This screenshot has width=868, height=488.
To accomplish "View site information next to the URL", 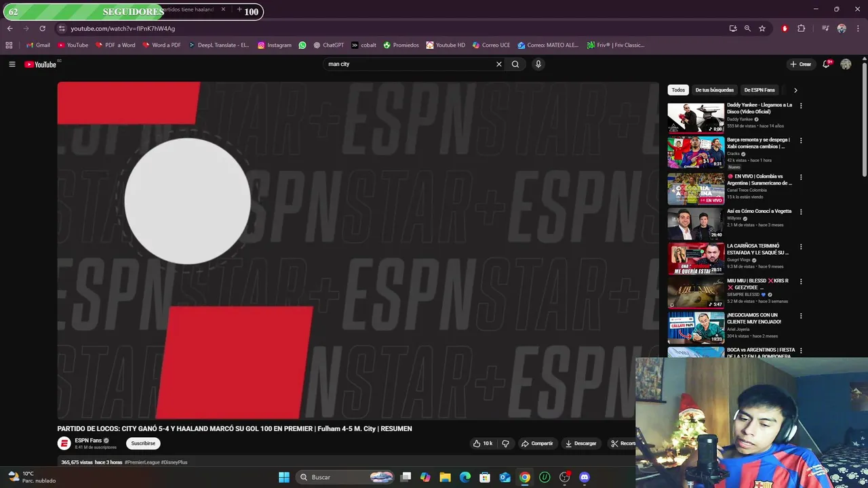I will tap(62, 28).
